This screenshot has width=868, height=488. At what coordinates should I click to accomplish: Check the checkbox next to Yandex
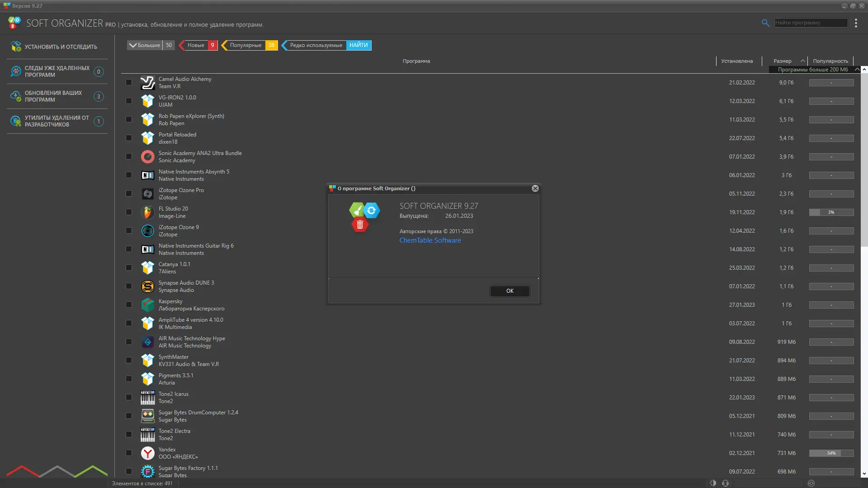(x=129, y=453)
